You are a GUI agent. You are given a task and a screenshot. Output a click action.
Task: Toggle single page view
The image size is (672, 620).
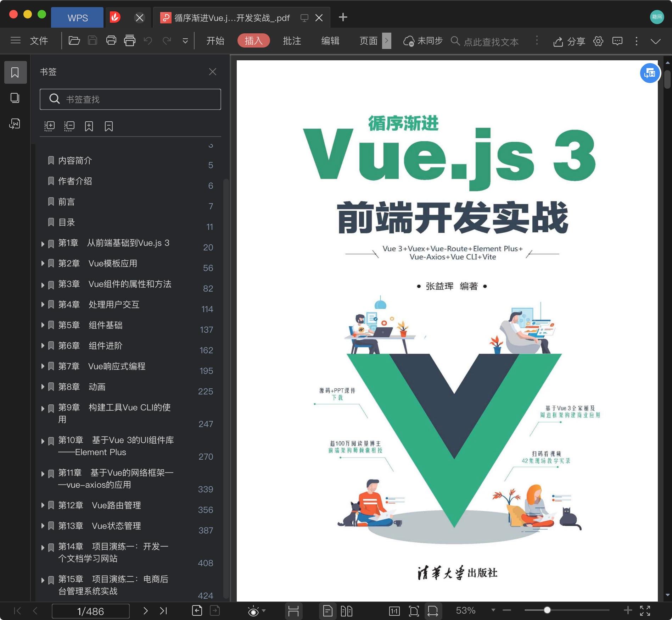[x=328, y=611]
